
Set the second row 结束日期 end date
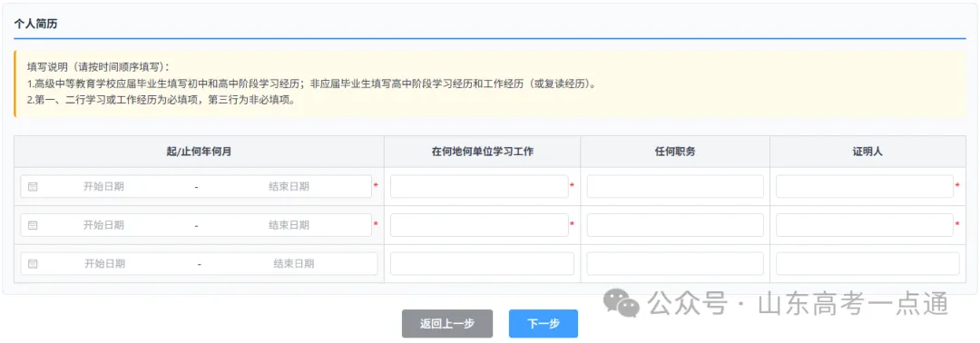[x=289, y=225]
